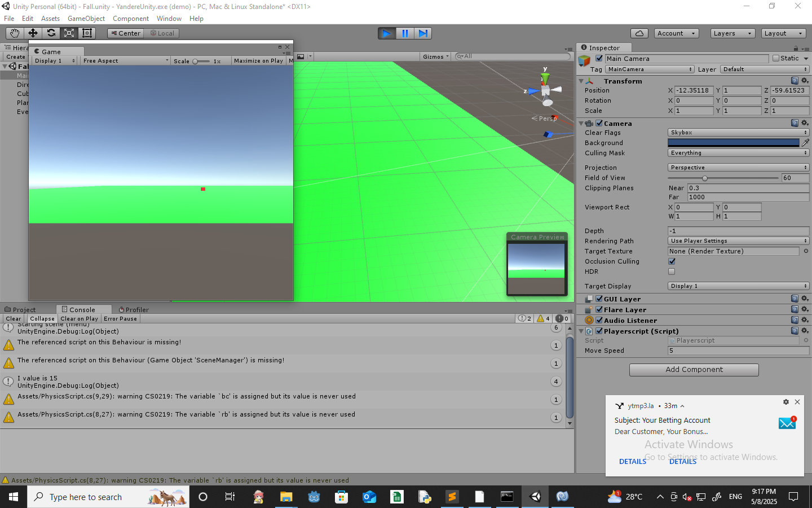Open the Component menu
Screen dimensions: 812x508
coord(131,19)
